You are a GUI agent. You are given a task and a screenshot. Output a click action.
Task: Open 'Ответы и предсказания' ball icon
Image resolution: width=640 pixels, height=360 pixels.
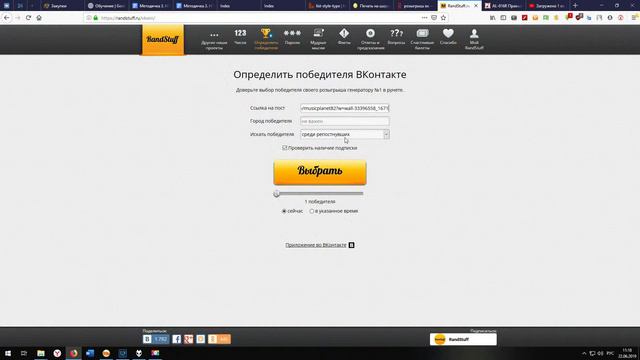tap(371, 39)
